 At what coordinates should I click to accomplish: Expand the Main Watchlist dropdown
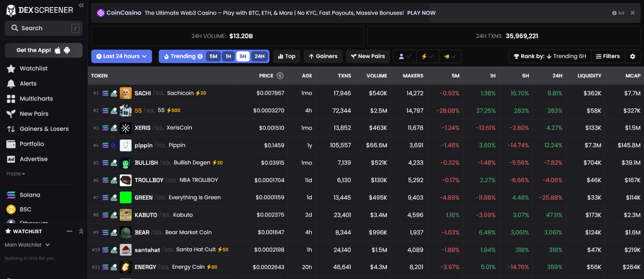click(x=27, y=245)
